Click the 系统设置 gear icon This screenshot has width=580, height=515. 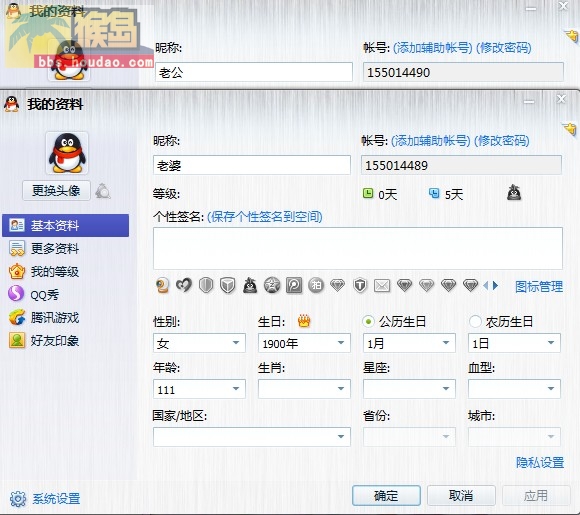pos(18,499)
